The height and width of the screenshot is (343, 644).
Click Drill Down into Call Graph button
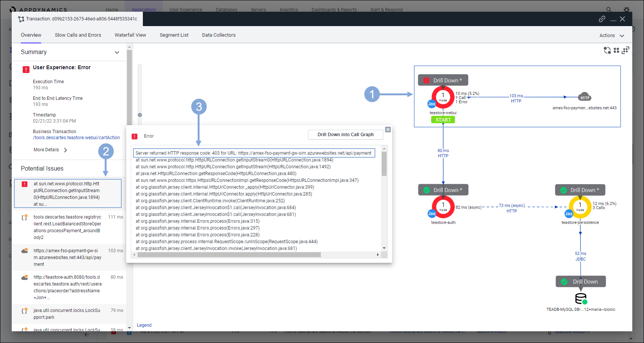[x=345, y=135]
